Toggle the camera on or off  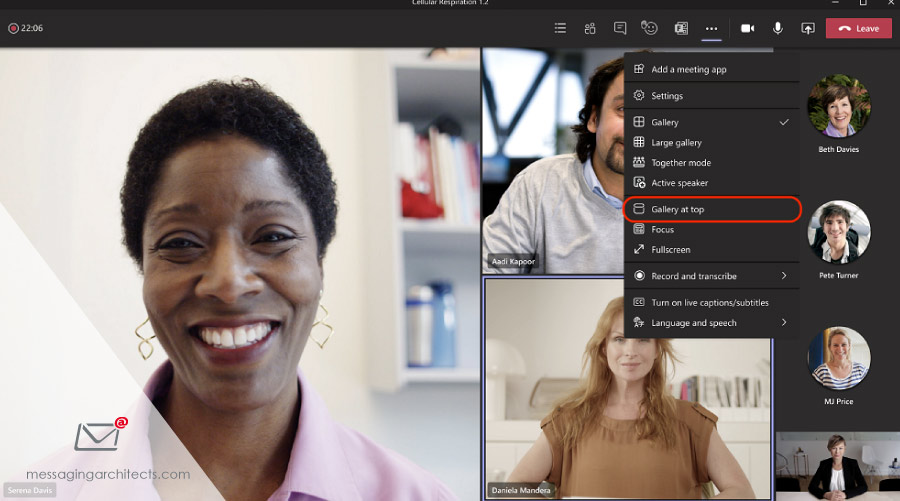pyautogui.click(x=747, y=28)
